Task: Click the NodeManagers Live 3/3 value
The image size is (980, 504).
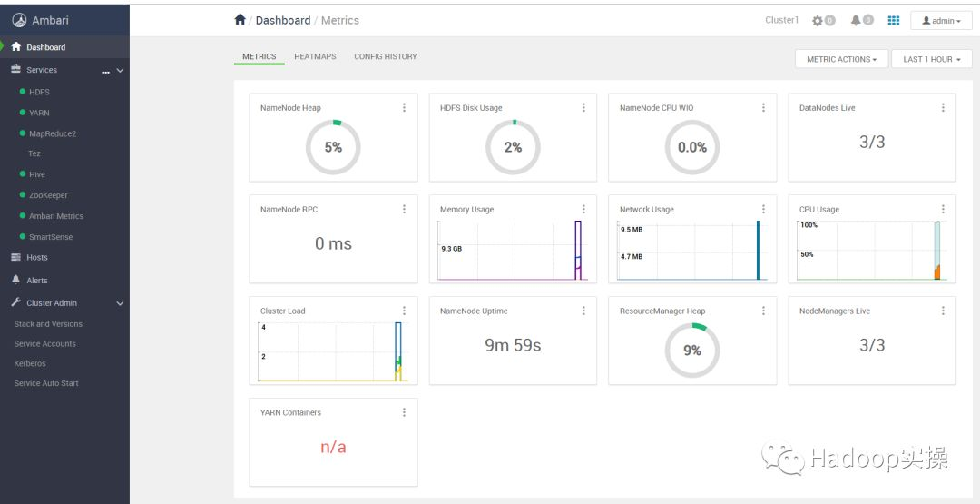Action: (x=872, y=345)
